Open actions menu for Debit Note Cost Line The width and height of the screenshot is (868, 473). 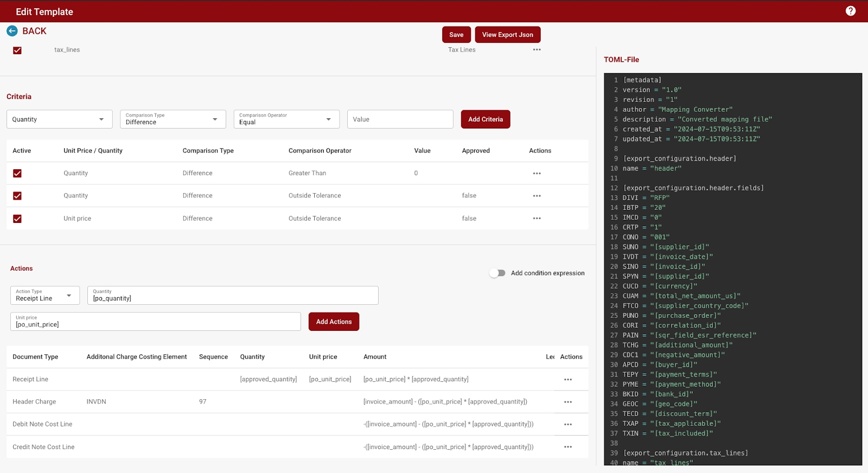click(567, 425)
